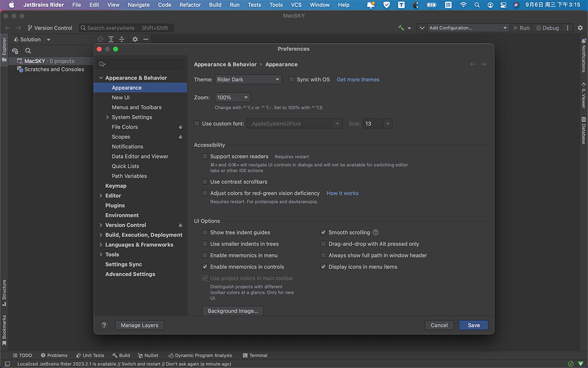Click the Preferences forward arrow
This screenshot has width=588, height=368.
tap(484, 64)
